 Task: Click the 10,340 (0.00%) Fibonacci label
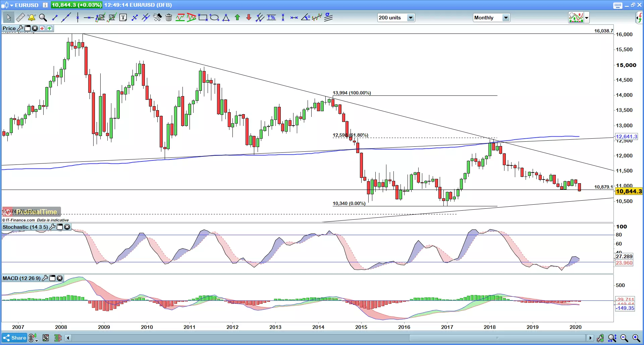coord(349,203)
